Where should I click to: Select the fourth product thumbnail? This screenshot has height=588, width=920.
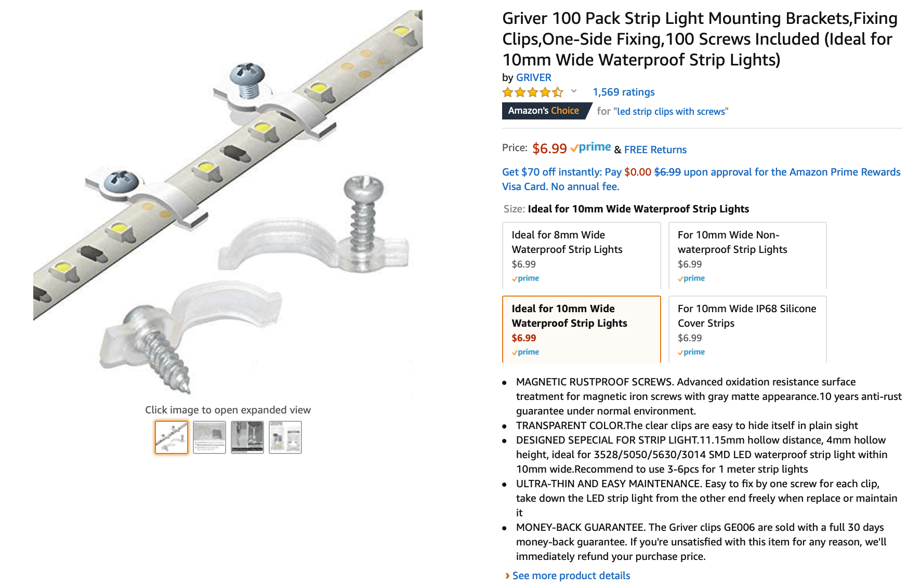285,437
